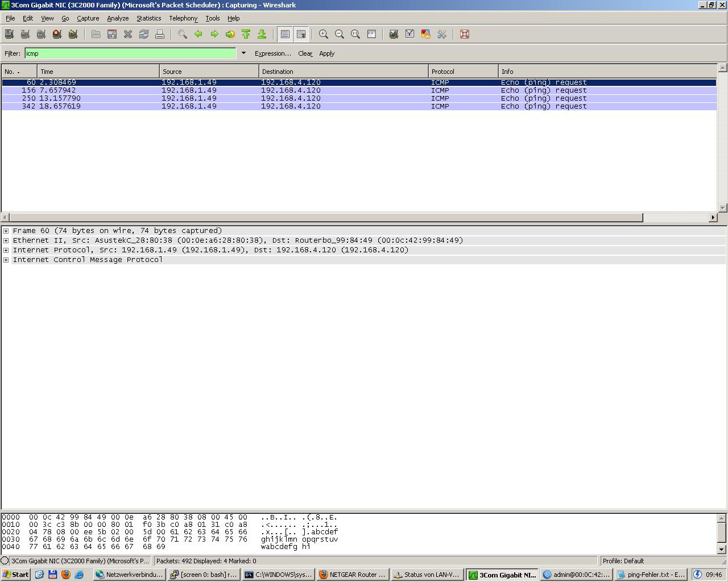
Task: Switch to NETGEAR Router taskbar window
Action: click(x=353, y=575)
